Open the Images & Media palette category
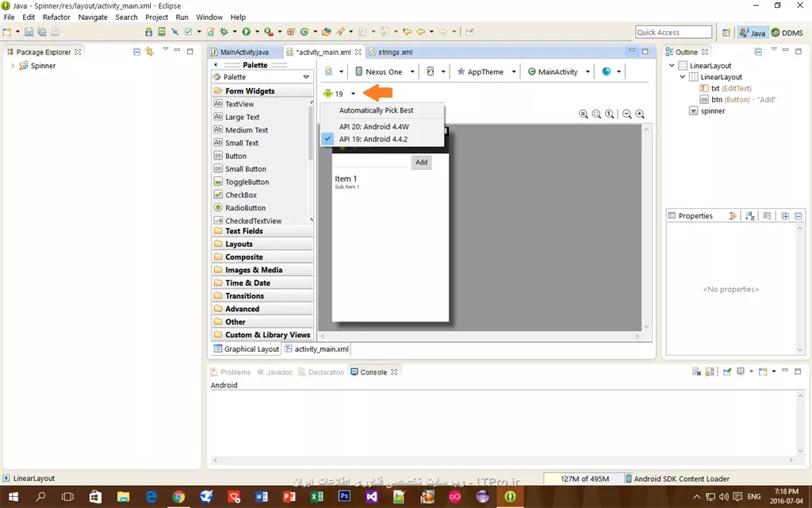 click(262, 270)
